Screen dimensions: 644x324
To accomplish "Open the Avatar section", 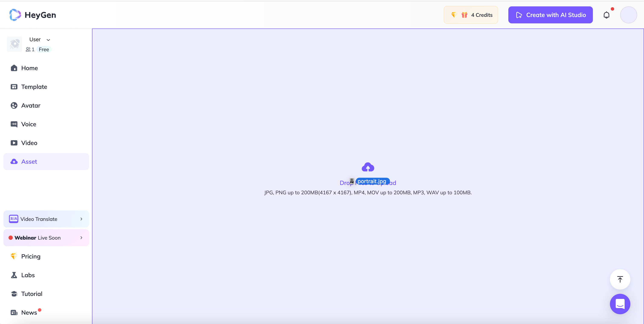I will coord(31,105).
